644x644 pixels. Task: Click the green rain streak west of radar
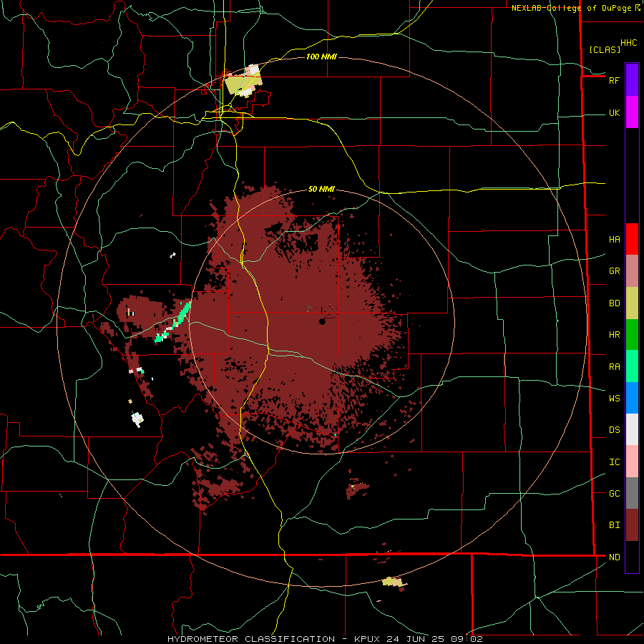(x=173, y=323)
